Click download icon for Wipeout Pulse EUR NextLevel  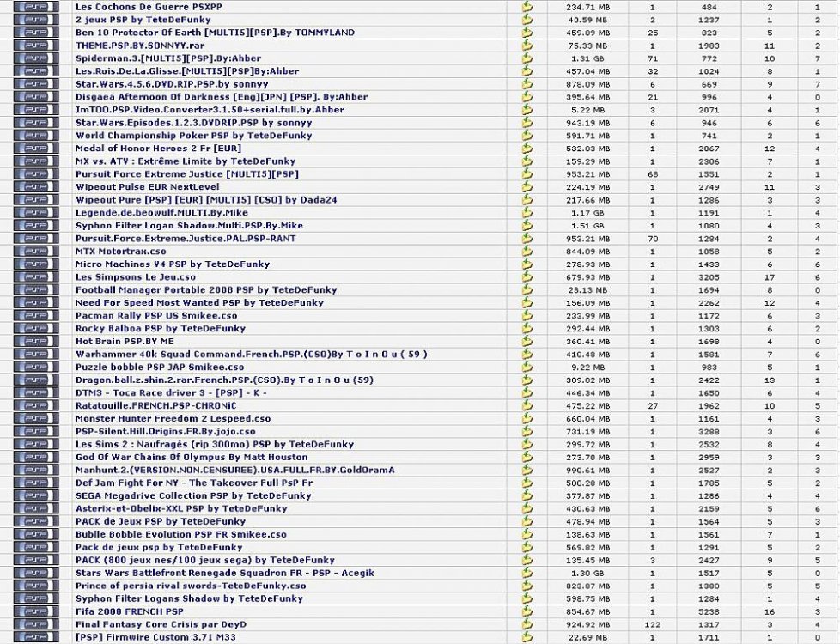coord(527,187)
